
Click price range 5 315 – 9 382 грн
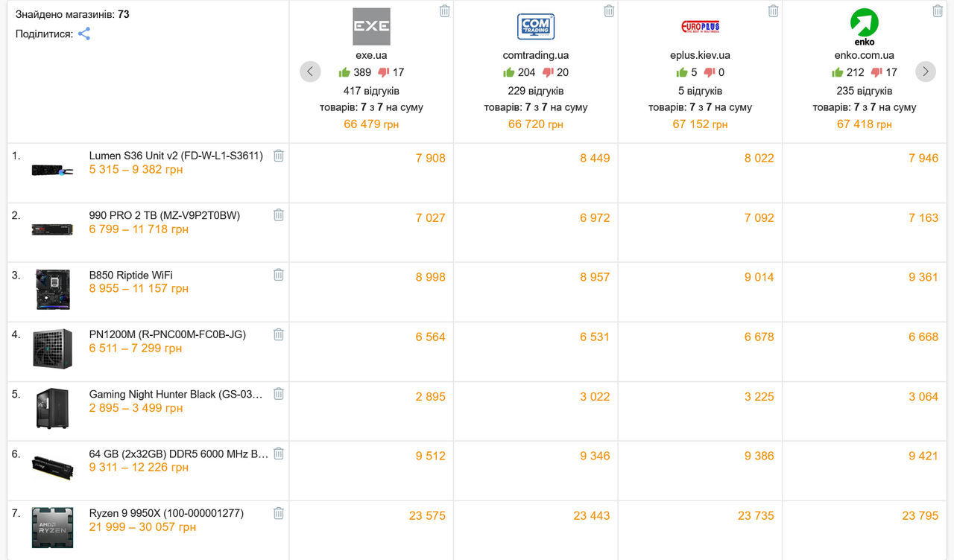pyautogui.click(x=136, y=170)
